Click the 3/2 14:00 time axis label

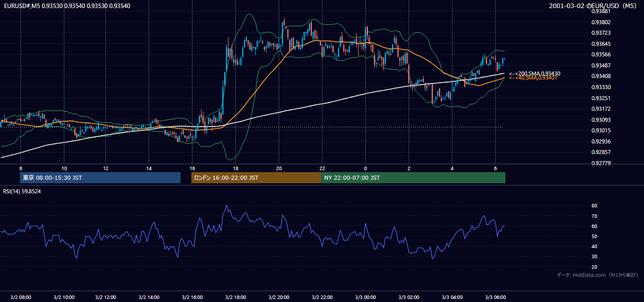149,297
